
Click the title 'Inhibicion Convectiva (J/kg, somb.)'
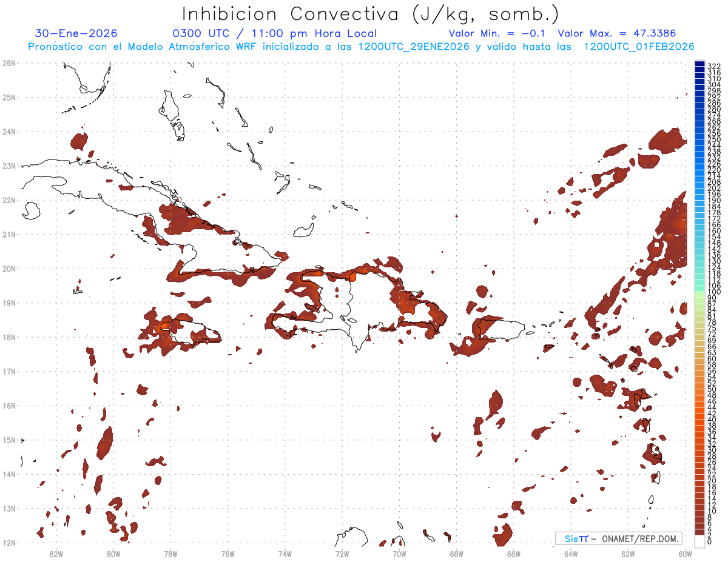pyautogui.click(x=371, y=14)
